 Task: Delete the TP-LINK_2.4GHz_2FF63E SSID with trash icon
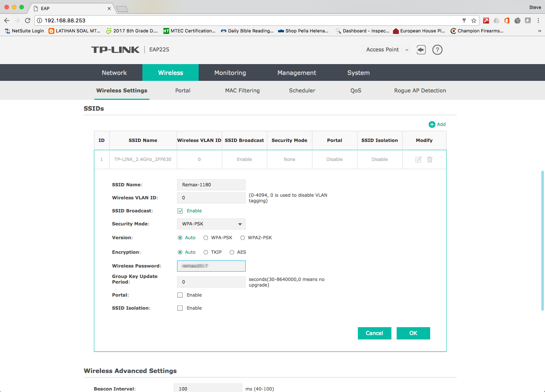[x=430, y=159]
